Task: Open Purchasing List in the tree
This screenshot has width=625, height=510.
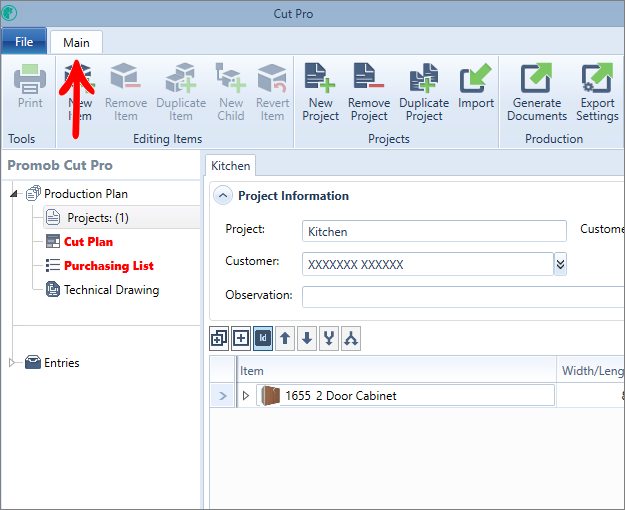Action: (108, 266)
